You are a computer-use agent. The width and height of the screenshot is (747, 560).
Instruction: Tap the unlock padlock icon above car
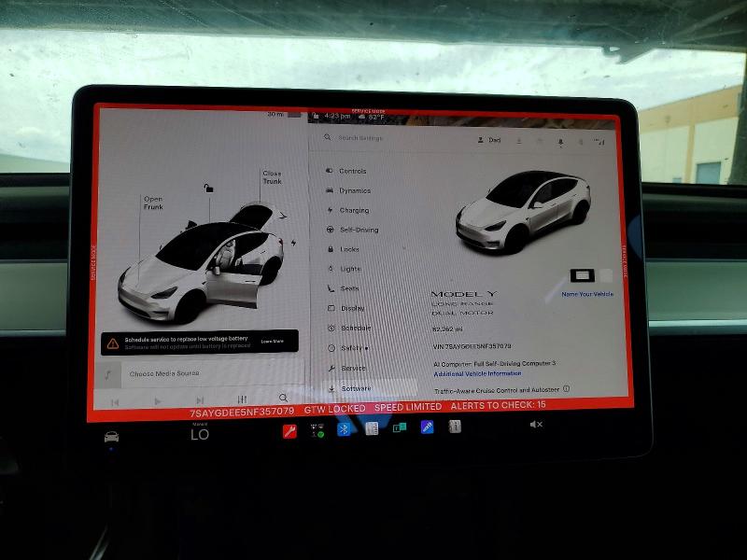[208, 189]
